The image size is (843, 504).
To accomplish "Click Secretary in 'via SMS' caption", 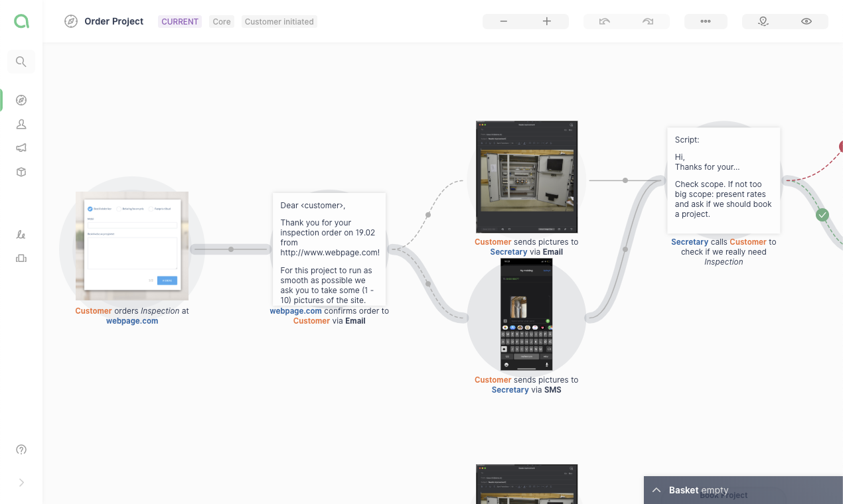I will pos(510,390).
